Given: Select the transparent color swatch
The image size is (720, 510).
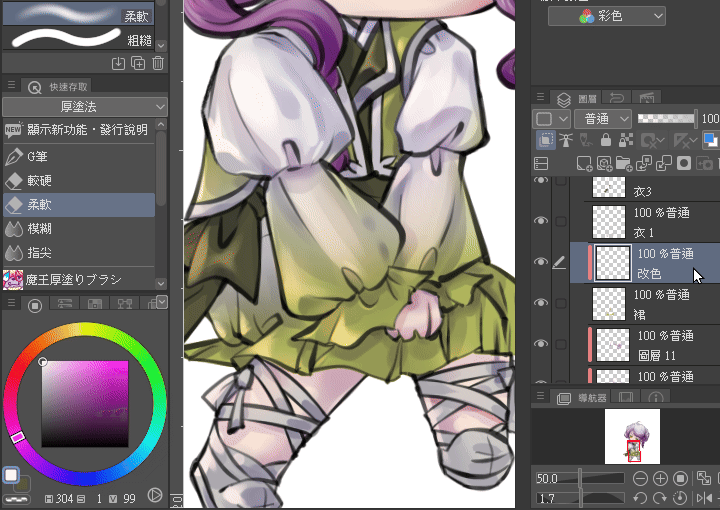Looking at the screenshot, I should (17, 499).
